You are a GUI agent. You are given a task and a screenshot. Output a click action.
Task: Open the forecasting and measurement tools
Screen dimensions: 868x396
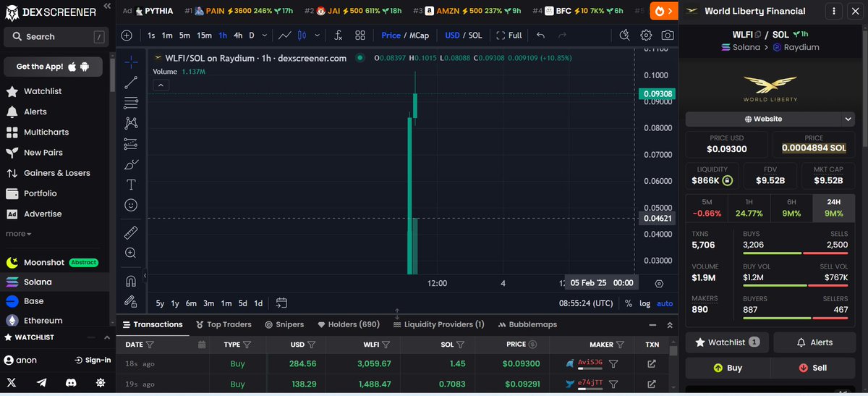tap(131, 143)
